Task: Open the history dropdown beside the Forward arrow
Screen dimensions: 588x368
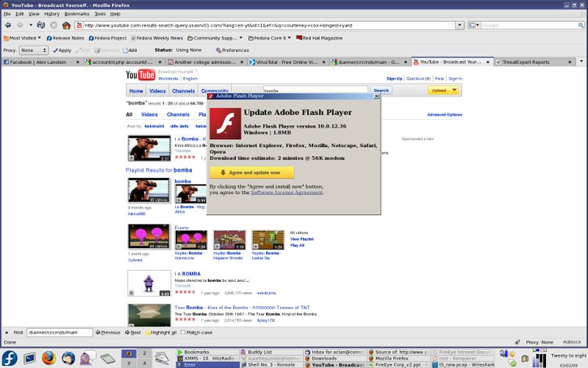Action: click(x=30, y=25)
